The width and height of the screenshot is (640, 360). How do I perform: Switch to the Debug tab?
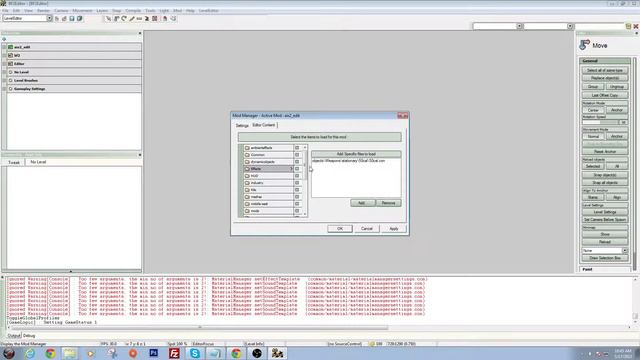click(29, 336)
